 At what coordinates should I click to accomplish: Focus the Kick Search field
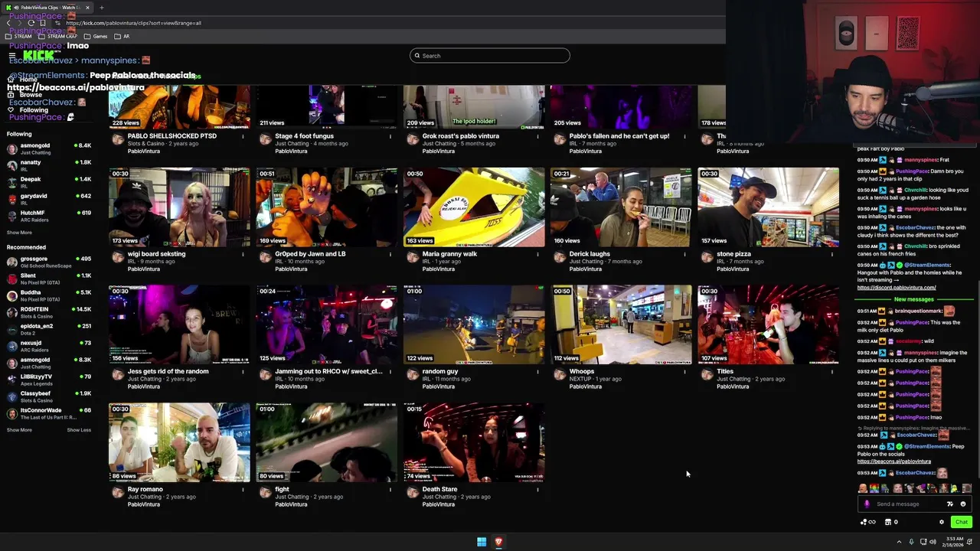click(490, 55)
